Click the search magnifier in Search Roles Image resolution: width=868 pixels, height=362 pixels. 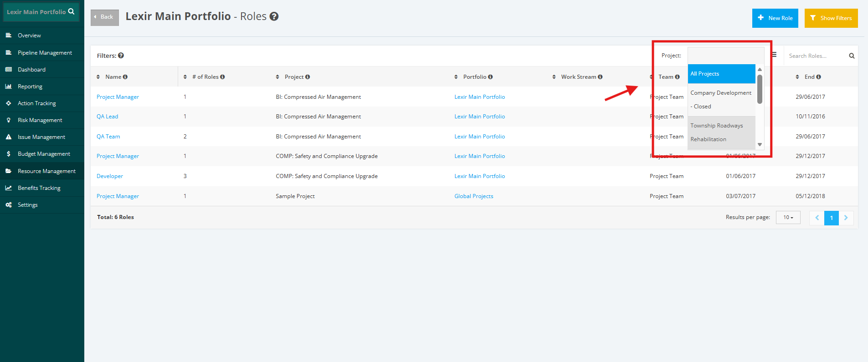pos(852,56)
